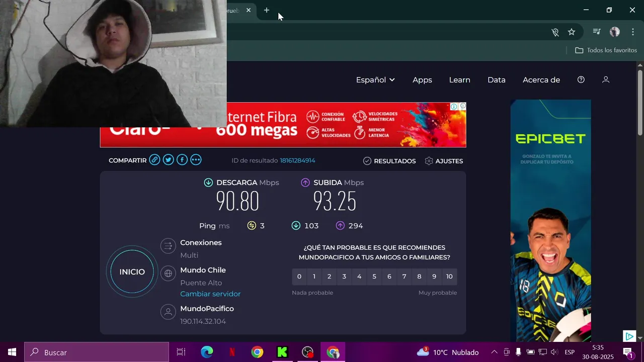Rate recommendation 0

(x=299, y=277)
